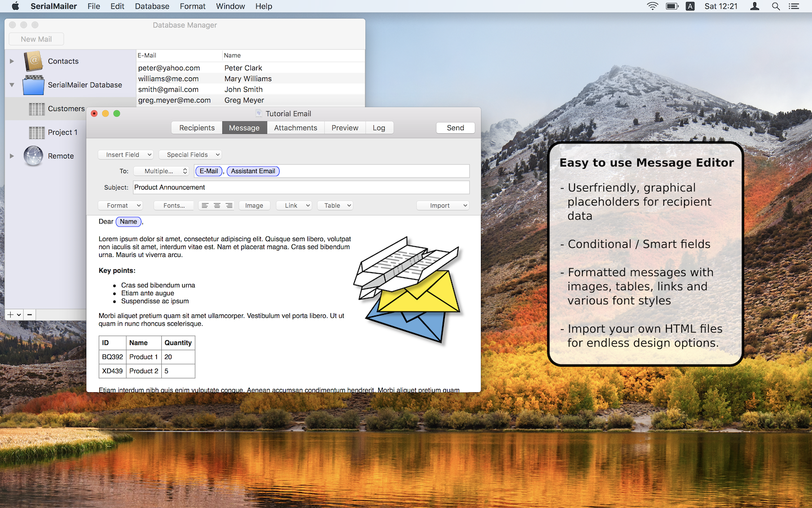
Task: Toggle right text alignment
Action: [228, 205]
